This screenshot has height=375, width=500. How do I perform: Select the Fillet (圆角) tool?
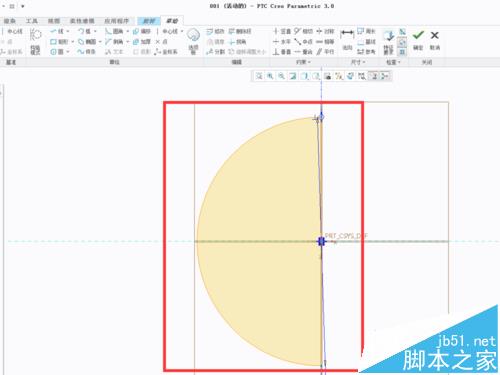[x=114, y=31]
